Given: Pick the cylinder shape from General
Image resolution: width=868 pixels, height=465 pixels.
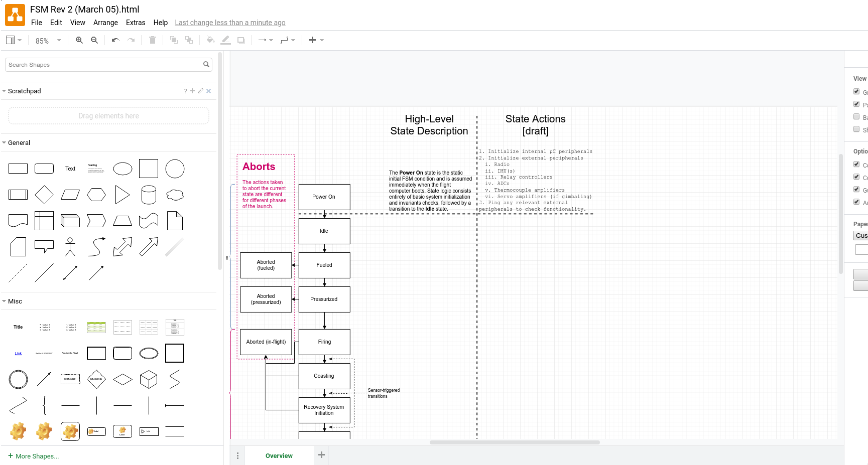Looking at the screenshot, I should pyautogui.click(x=149, y=195).
